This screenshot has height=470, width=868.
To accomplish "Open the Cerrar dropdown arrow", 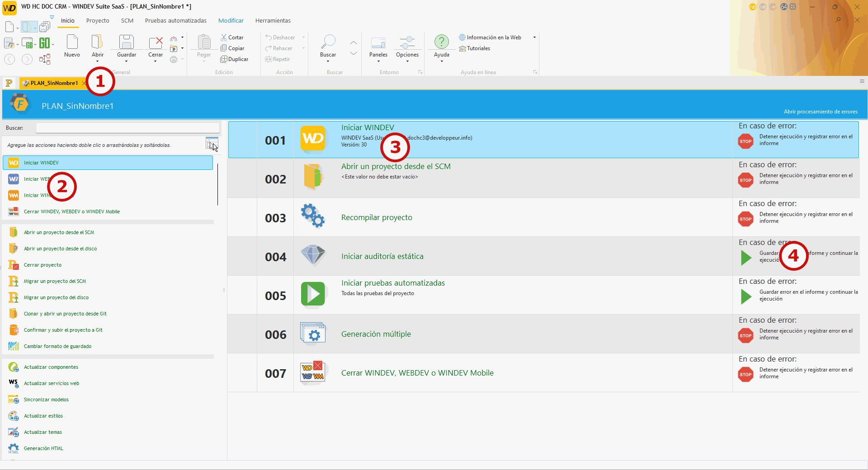I will (x=156, y=61).
